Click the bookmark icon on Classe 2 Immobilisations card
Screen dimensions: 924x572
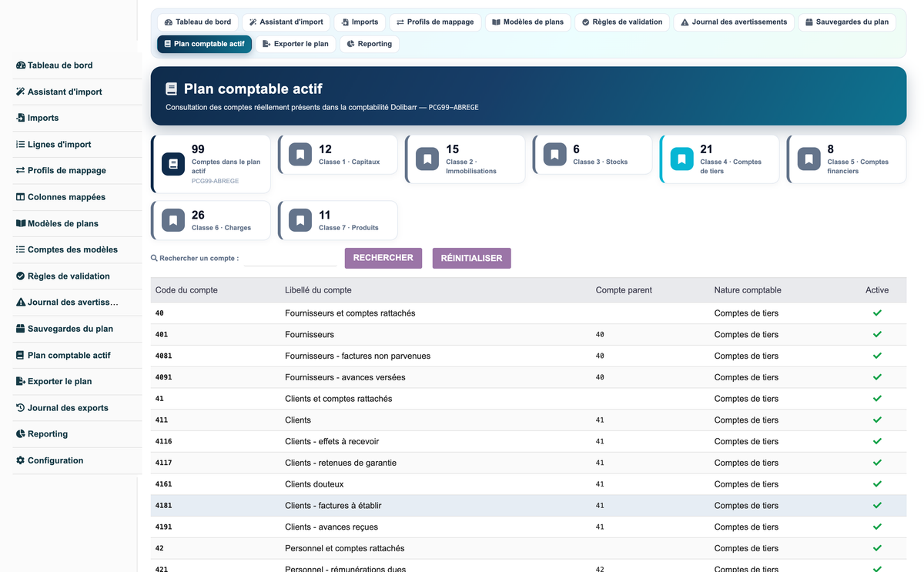(x=427, y=159)
